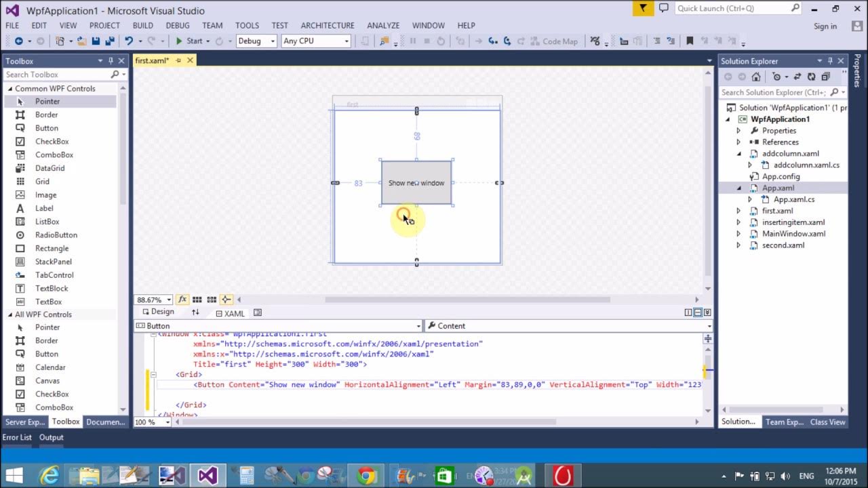Switch to the Design tab
The width and height of the screenshot is (868, 488).
157,312
